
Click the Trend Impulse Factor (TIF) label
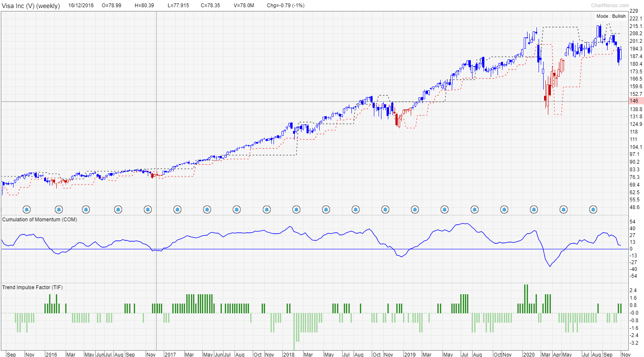coord(33,287)
